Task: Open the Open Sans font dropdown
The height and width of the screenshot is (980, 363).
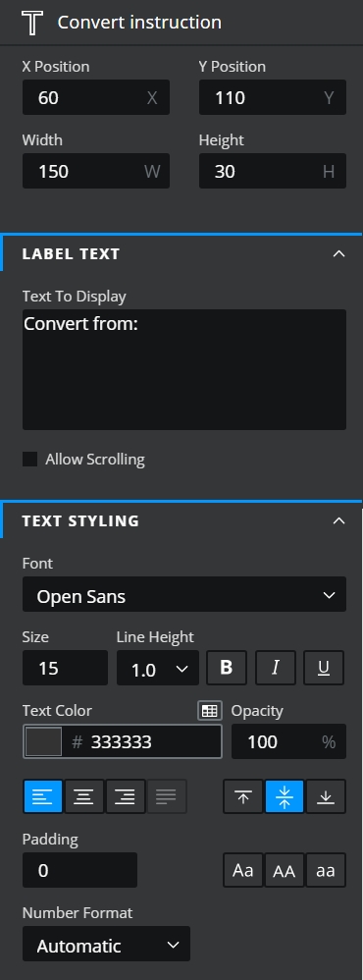Action: 184,594
